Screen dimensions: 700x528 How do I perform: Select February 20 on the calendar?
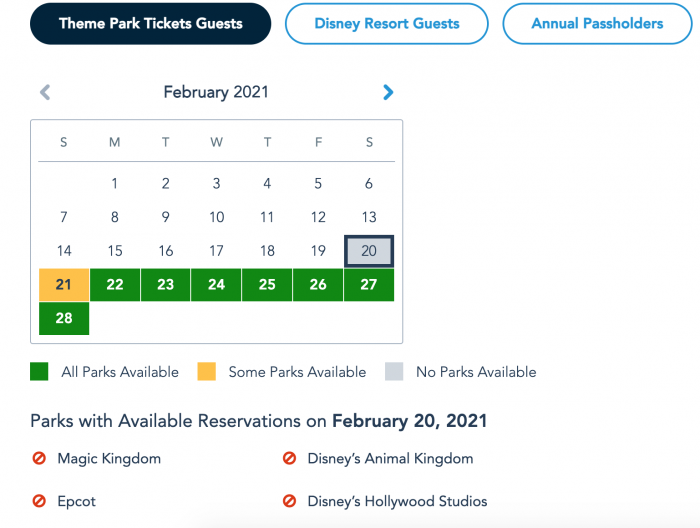tap(369, 251)
